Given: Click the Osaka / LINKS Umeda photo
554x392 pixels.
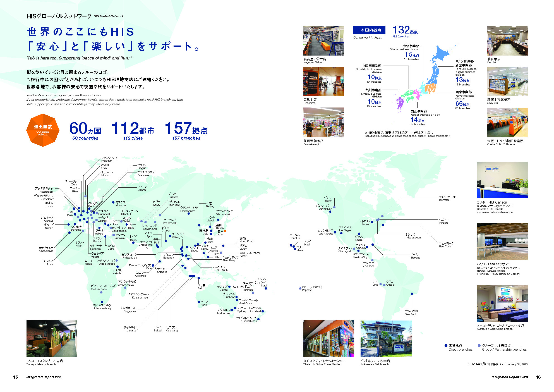Looking at the screenshot, I should point(507,122).
